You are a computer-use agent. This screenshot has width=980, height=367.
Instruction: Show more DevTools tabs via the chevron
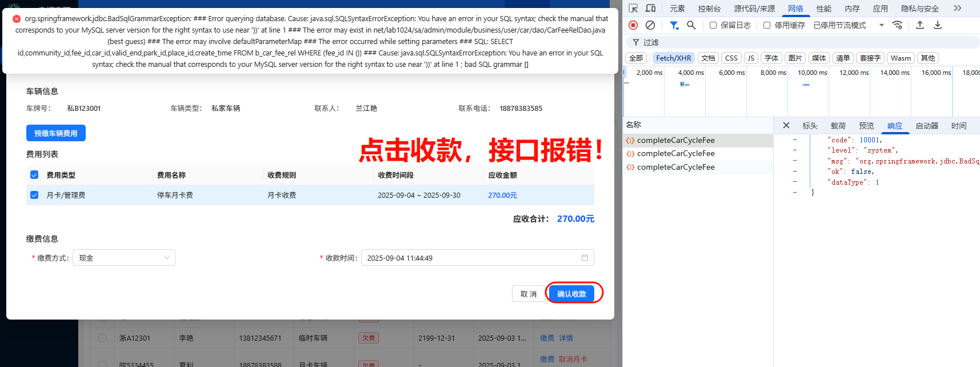pos(958,8)
